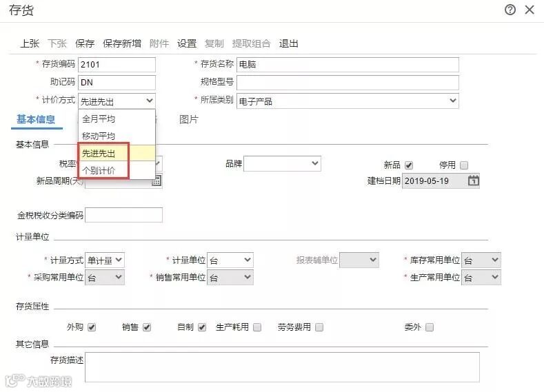Click 上张 to view previous record
Screen dimensions: 544x392
coord(30,43)
